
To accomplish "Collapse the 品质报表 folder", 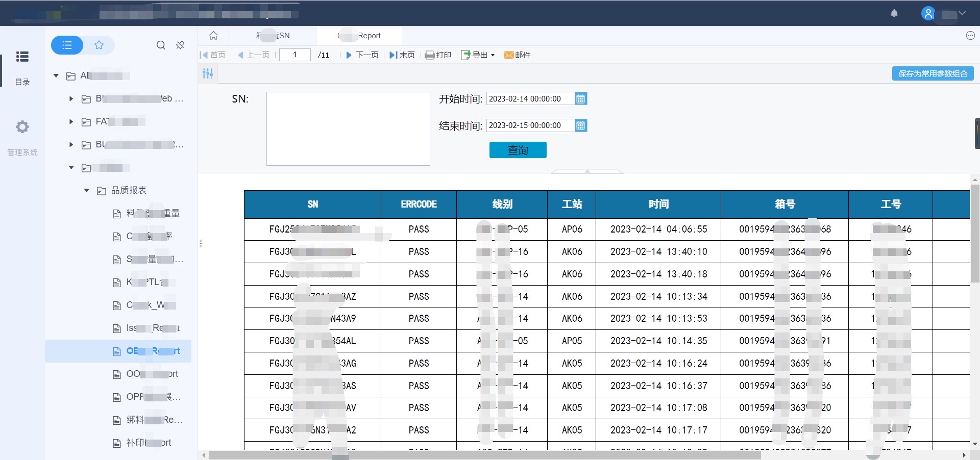I will (x=86, y=190).
